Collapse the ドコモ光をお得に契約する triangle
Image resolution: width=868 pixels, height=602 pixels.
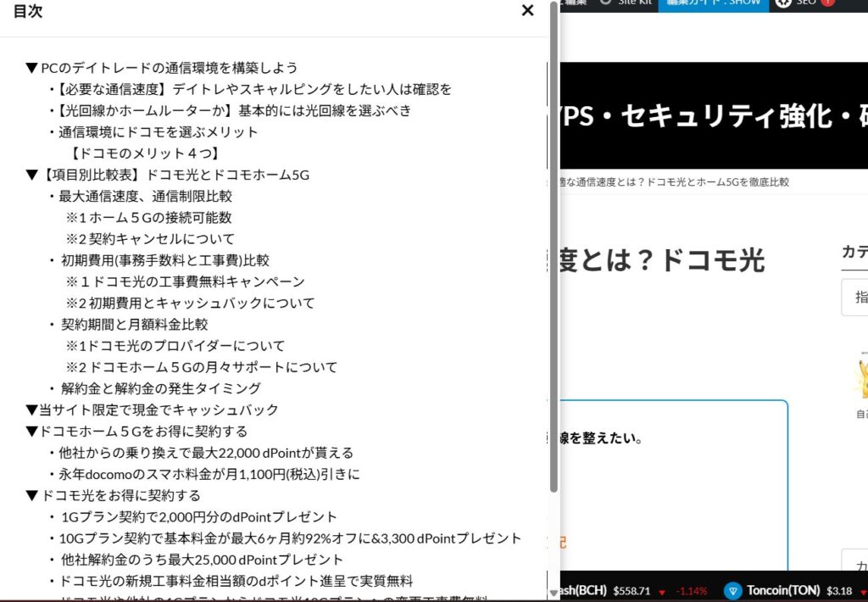click(31, 496)
